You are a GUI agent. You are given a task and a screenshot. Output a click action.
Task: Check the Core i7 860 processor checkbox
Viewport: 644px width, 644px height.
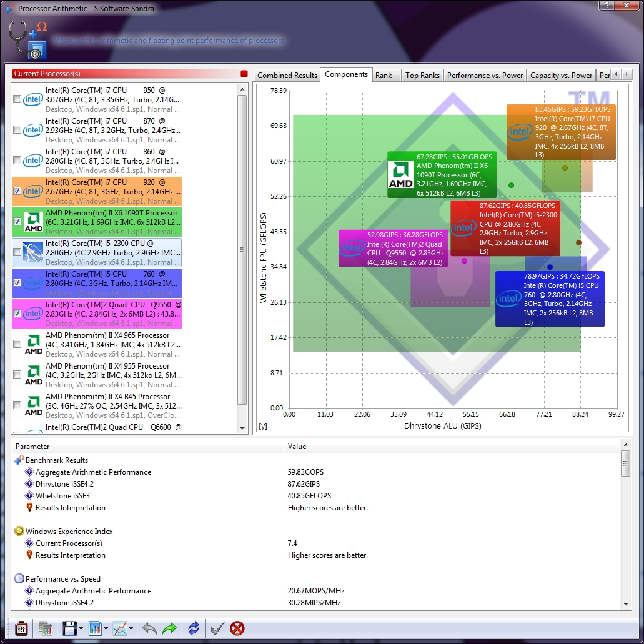[x=17, y=160]
